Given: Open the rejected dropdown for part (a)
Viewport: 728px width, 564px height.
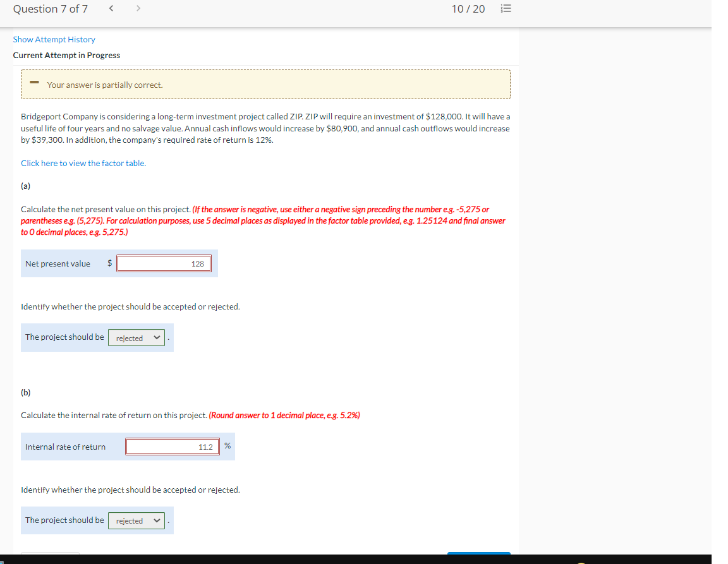Looking at the screenshot, I should 136,337.
